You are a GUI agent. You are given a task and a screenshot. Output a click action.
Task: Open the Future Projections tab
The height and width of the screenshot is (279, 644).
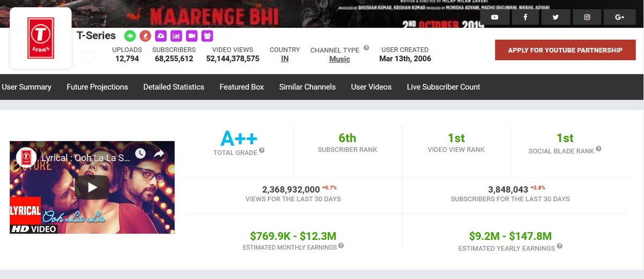pos(97,87)
